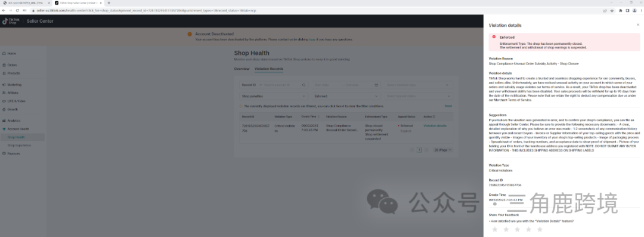Click the Record ID table cell value
Image resolution: width=644 pixels, height=237 pixels.
256,128
